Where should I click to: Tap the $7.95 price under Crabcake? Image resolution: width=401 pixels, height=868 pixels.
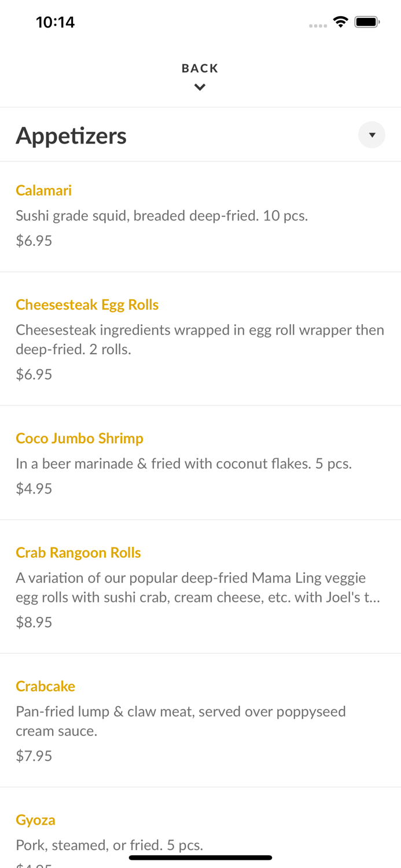click(34, 755)
